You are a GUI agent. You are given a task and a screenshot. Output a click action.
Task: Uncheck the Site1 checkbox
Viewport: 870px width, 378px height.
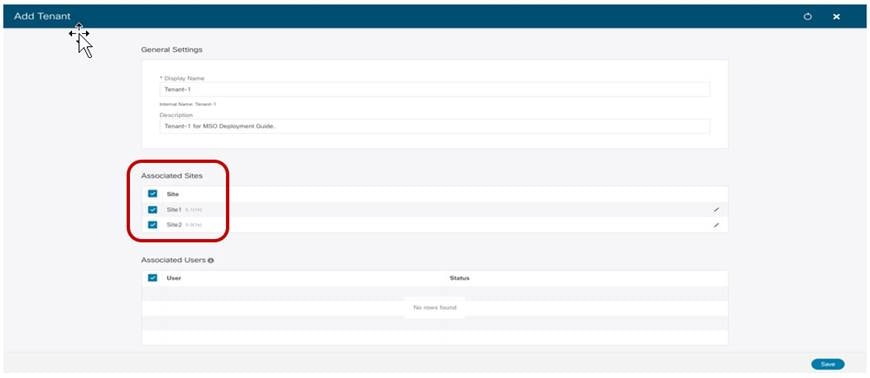coord(153,209)
